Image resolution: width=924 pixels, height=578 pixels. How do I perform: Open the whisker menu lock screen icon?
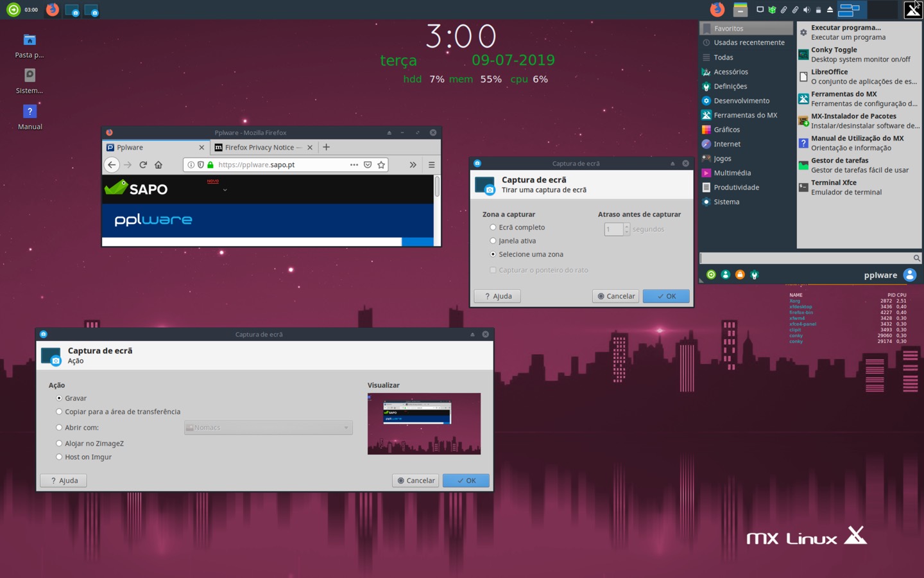pyautogui.click(x=740, y=274)
